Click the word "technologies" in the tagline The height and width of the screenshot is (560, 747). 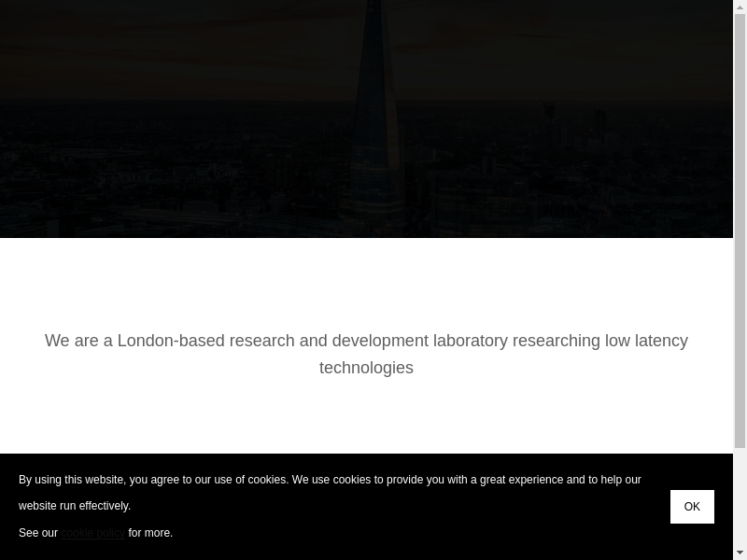[x=366, y=368]
